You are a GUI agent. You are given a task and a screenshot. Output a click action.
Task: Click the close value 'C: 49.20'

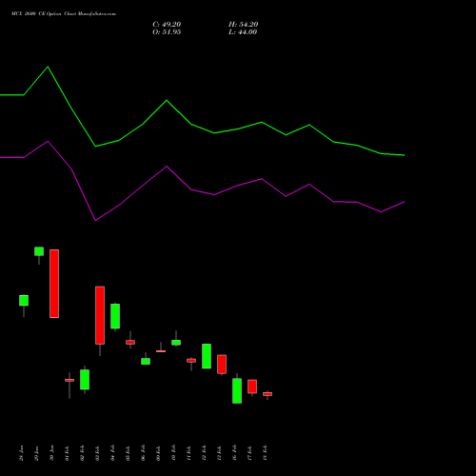[x=167, y=25]
